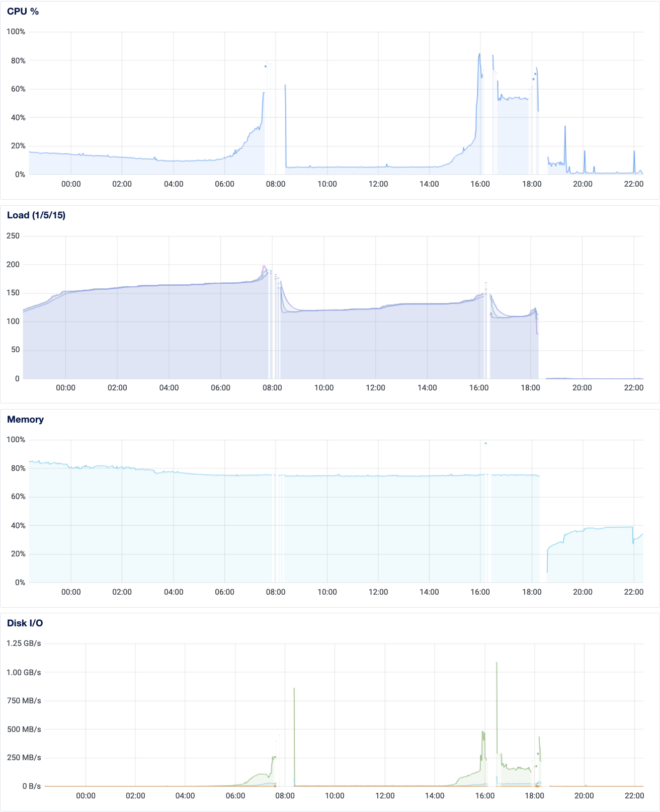Select the 80% label on CPU chart axis
The width and height of the screenshot is (660, 812).
coord(19,60)
